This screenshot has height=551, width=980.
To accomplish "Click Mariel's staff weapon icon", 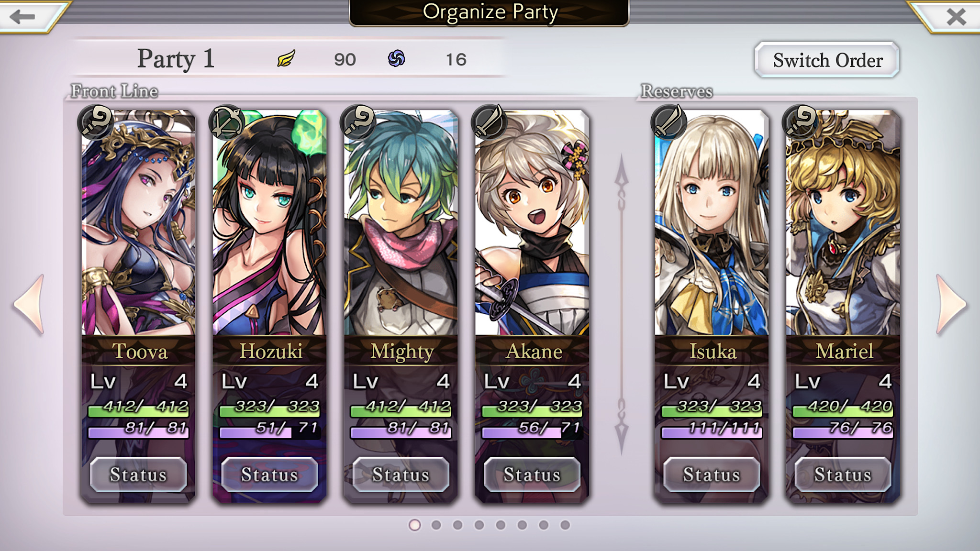I will click(x=800, y=122).
